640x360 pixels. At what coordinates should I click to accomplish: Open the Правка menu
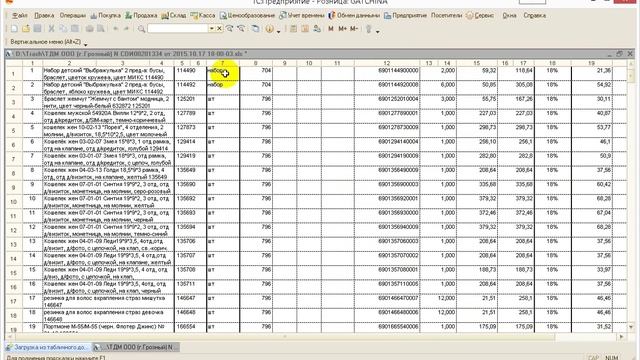tap(44, 16)
